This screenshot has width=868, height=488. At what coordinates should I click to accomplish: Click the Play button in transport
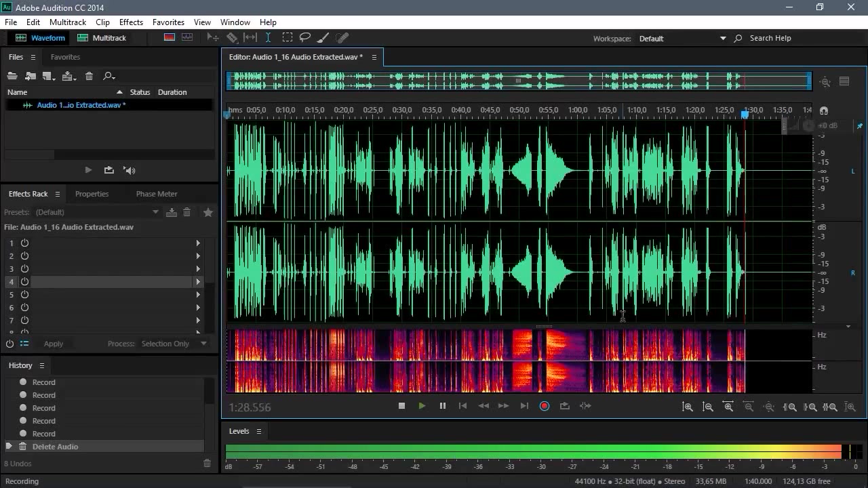(x=422, y=406)
